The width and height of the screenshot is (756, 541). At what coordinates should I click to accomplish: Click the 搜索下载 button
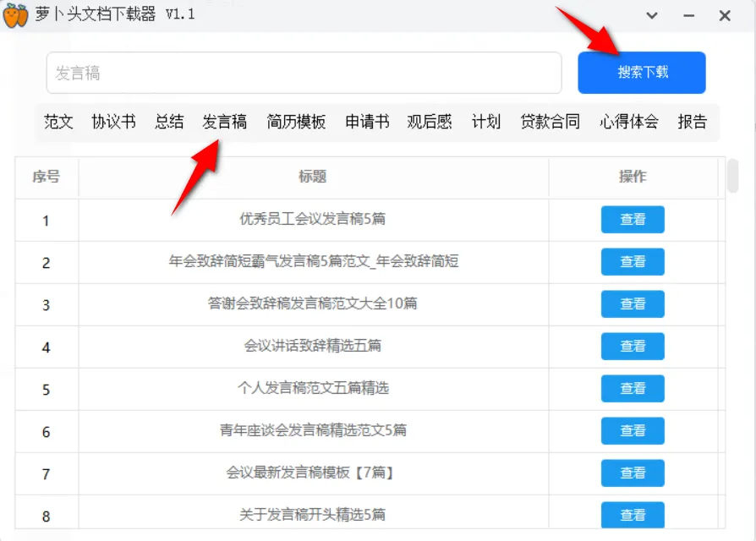click(x=642, y=73)
